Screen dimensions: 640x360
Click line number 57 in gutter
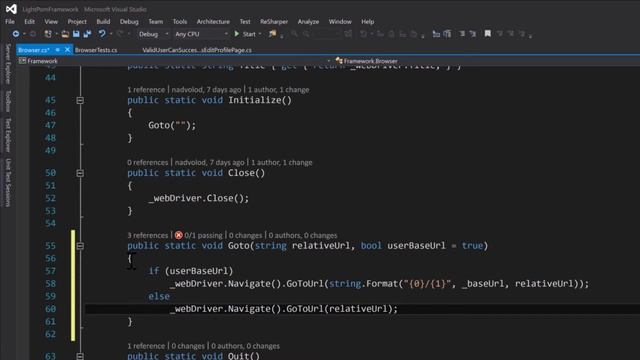coord(50,271)
